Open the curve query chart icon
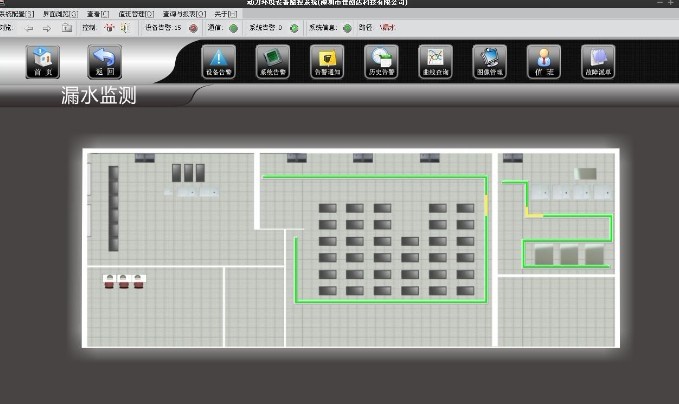The image size is (679, 404). pyautogui.click(x=435, y=60)
